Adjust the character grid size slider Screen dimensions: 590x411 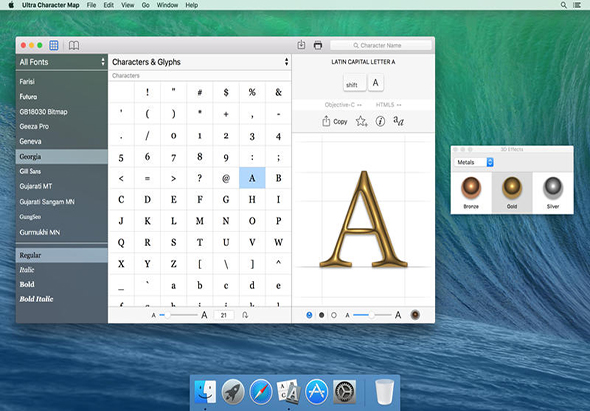tap(178, 315)
